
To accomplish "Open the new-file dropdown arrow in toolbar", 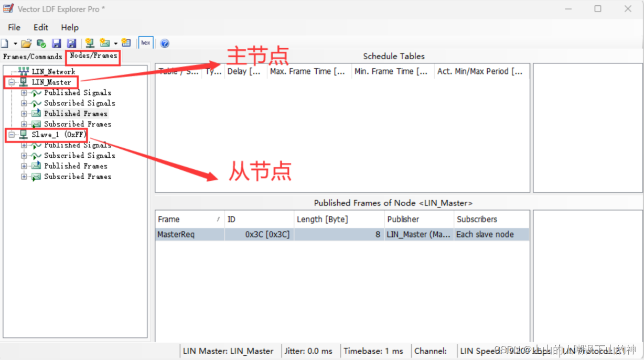I will (x=15, y=43).
